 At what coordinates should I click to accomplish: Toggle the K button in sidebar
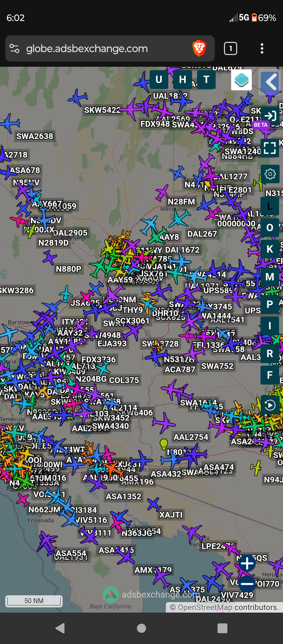pyautogui.click(x=270, y=249)
